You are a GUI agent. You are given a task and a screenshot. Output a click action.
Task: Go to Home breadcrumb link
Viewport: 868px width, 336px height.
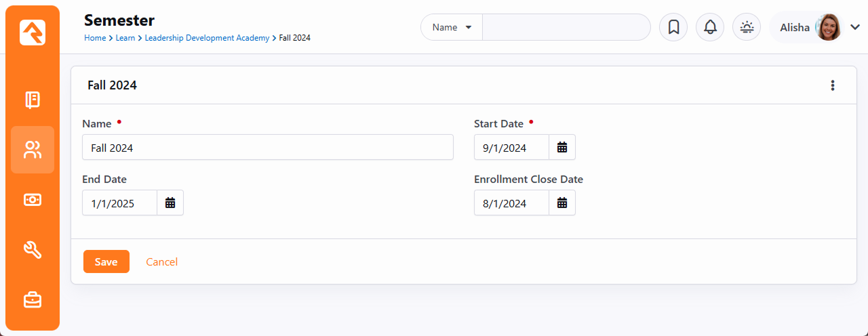coord(94,38)
